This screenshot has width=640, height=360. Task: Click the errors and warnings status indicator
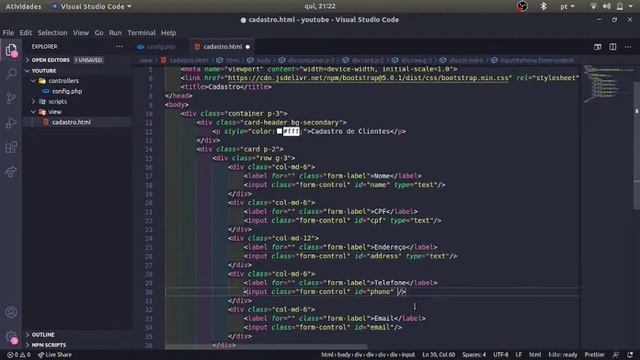coord(19,355)
